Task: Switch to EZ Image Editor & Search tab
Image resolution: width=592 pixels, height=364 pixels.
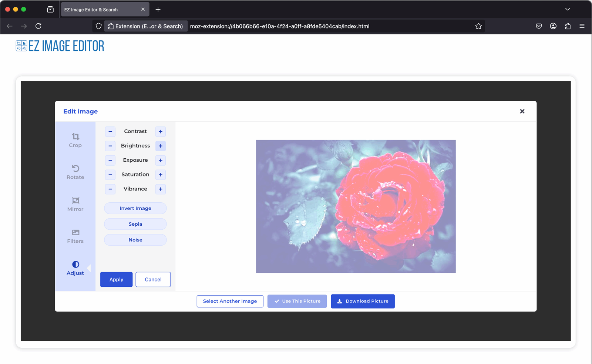Action: click(100, 10)
